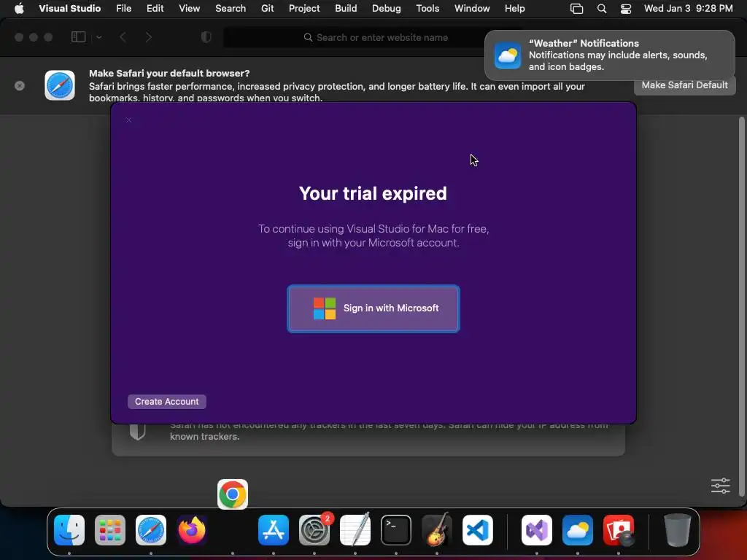Open the Build menu
This screenshot has height=560, width=747.
[x=346, y=9]
